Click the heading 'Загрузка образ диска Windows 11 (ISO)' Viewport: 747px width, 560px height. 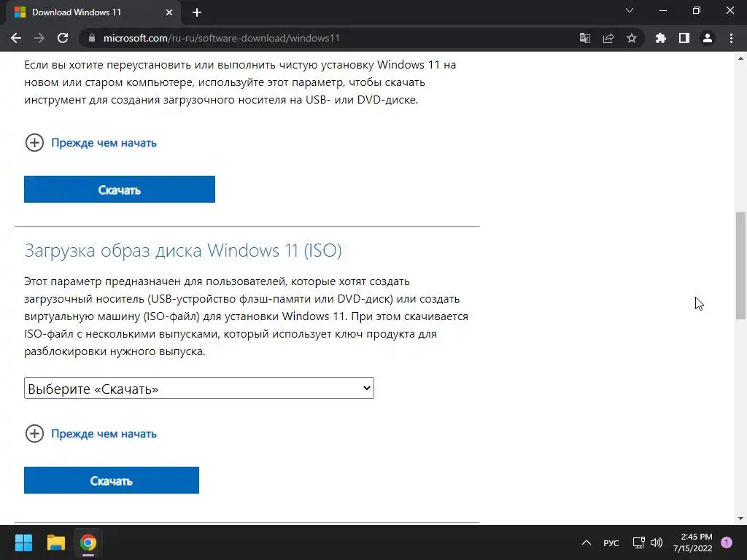183,251
